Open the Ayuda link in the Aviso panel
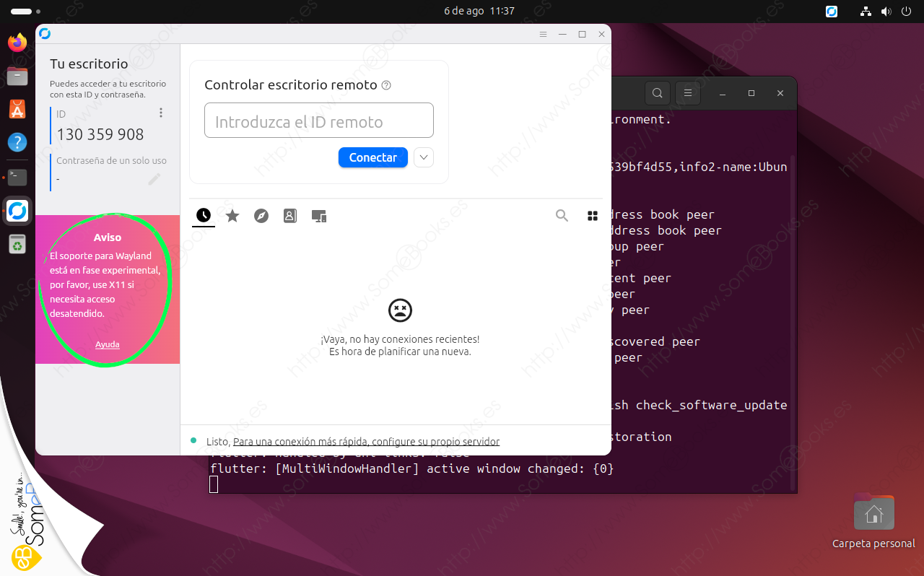The width and height of the screenshot is (924, 576). point(108,344)
